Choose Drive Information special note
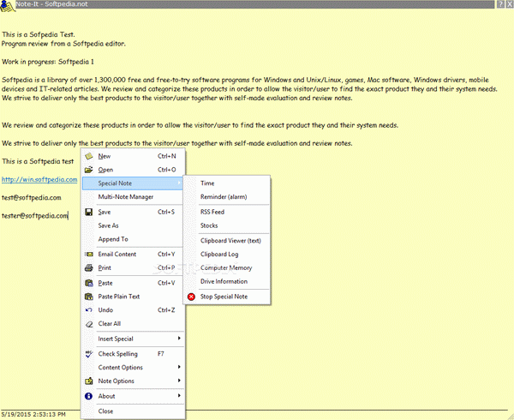The height and width of the screenshot is (420, 514). pyautogui.click(x=227, y=281)
